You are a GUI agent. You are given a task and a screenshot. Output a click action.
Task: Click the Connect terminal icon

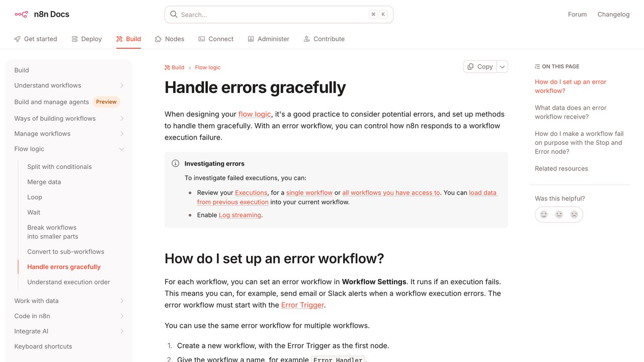(202, 39)
